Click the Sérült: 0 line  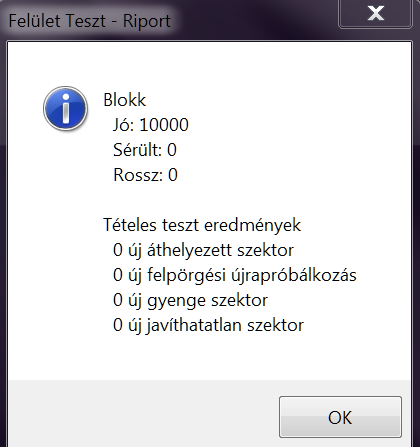[x=145, y=150]
